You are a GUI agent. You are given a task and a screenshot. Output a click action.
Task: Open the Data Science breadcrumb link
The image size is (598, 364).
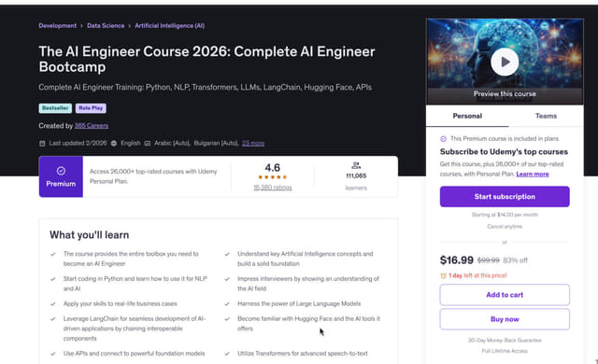[106, 26]
